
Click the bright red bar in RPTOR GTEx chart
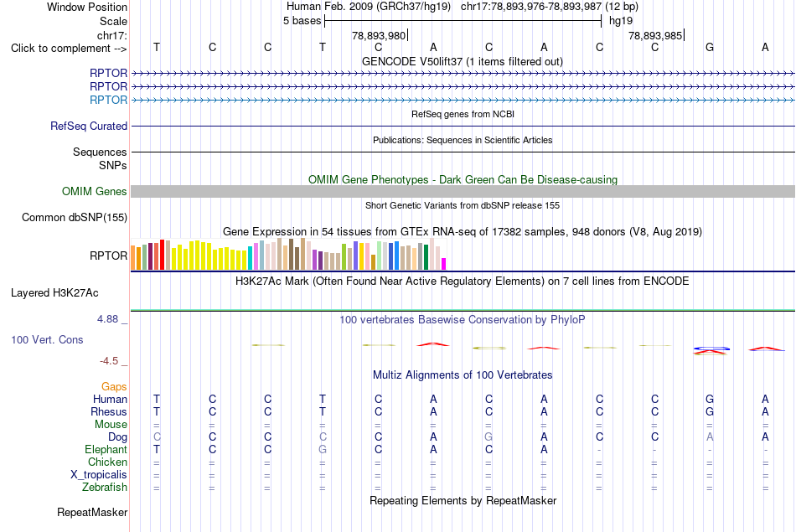coord(162,255)
